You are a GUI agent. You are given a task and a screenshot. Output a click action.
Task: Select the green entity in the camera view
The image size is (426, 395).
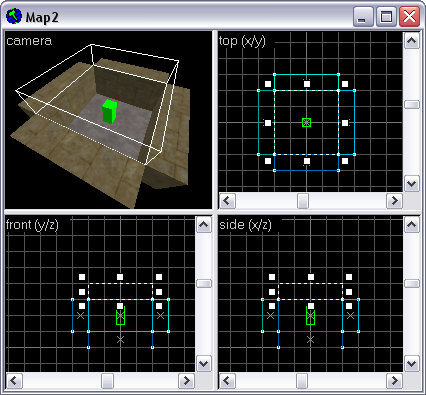109,111
